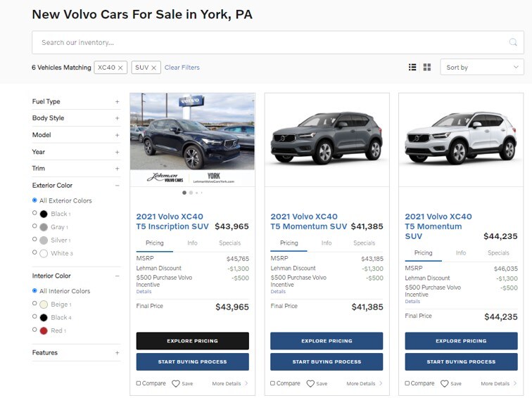Image resolution: width=532 pixels, height=398 pixels.
Task: Click Explore Pricing on $44,235 Momentum card
Action: pyautogui.click(x=461, y=341)
